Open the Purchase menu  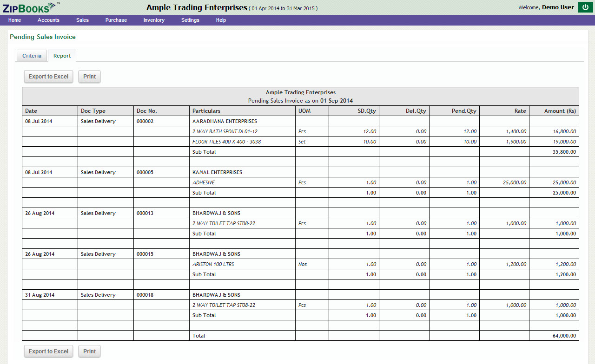(x=116, y=20)
